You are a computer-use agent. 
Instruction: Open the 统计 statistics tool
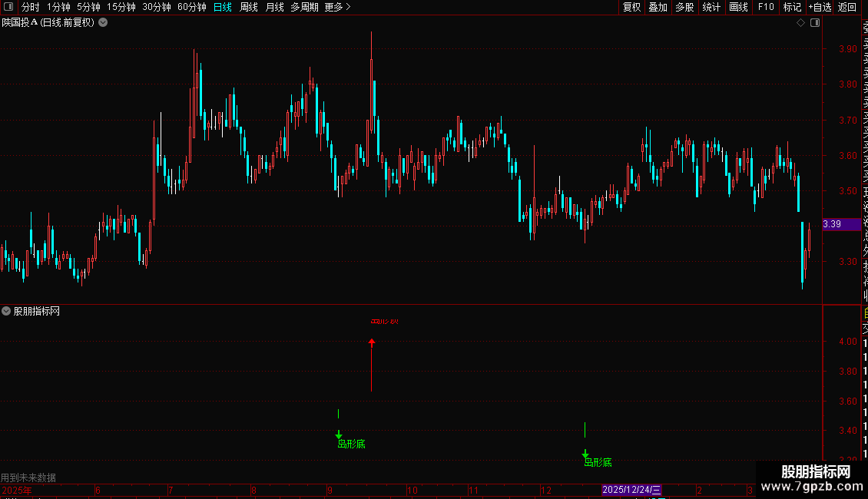[x=711, y=7]
